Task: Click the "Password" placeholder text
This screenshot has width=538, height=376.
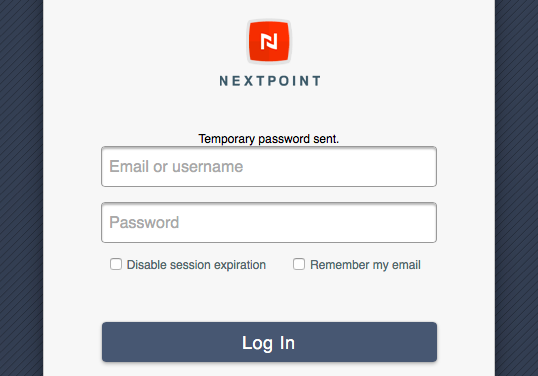Action: coord(144,223)
